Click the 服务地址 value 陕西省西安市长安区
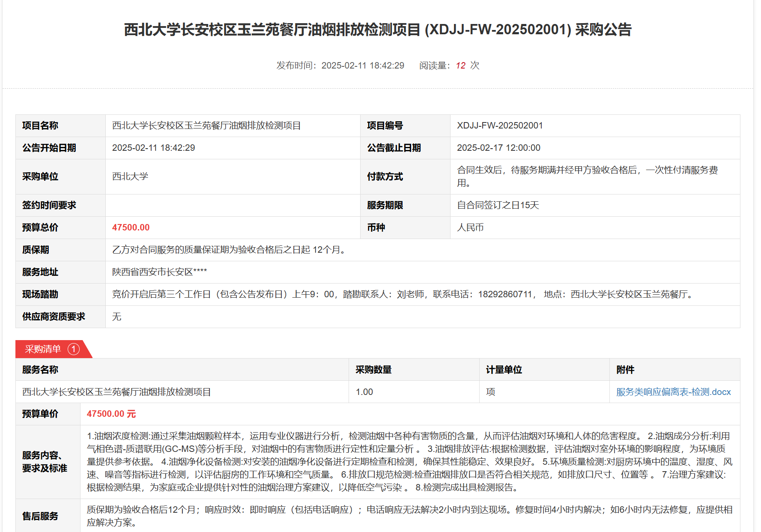The image size is (761, 532). 159,272
